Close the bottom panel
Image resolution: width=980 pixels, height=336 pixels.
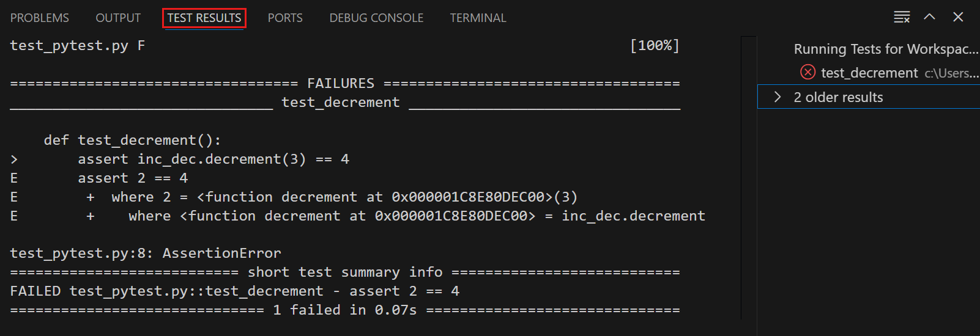(x=958, y=17)
